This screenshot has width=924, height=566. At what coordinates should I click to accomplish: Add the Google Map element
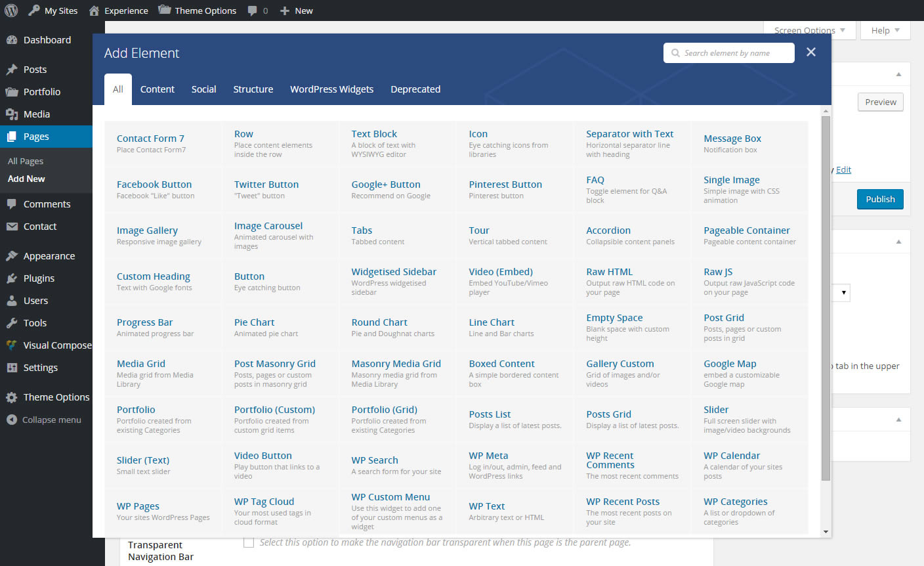[749, 373]
